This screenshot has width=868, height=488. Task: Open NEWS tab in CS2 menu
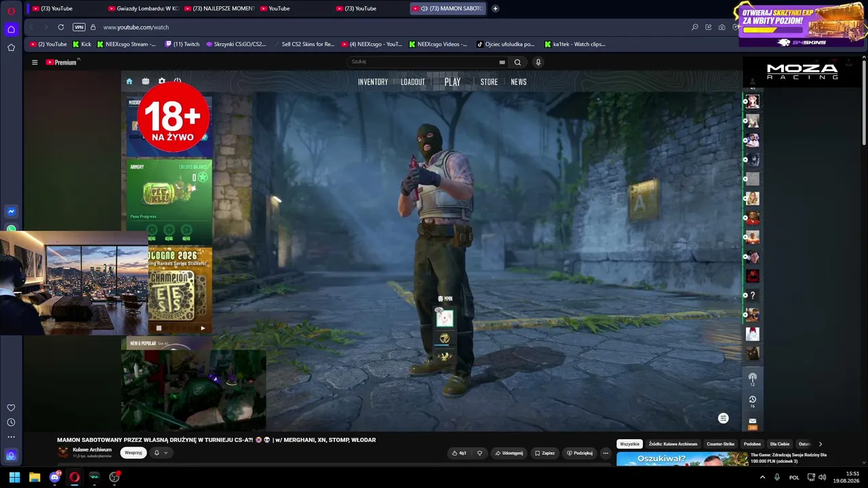point(519,82)
